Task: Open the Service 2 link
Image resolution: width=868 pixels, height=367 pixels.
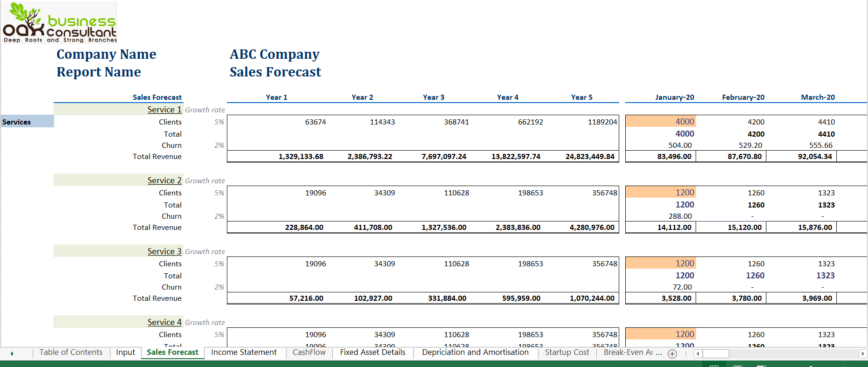Action: click(x=164, y=180)
